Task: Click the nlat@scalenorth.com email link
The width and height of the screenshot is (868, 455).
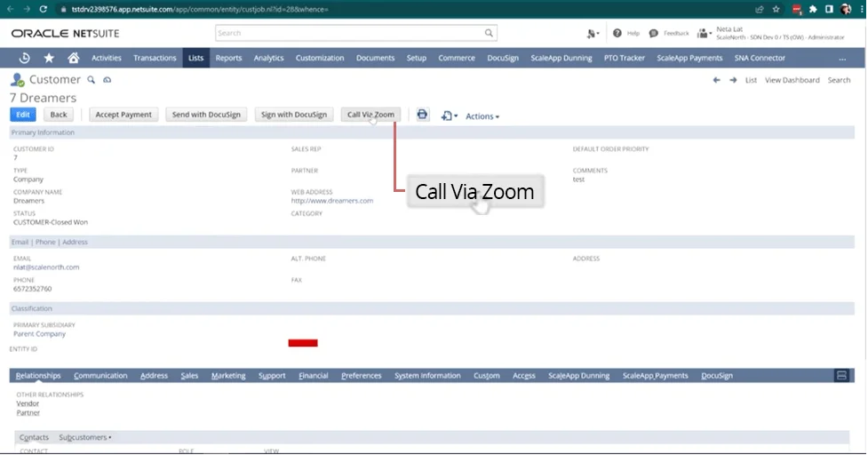Action: 46,267
